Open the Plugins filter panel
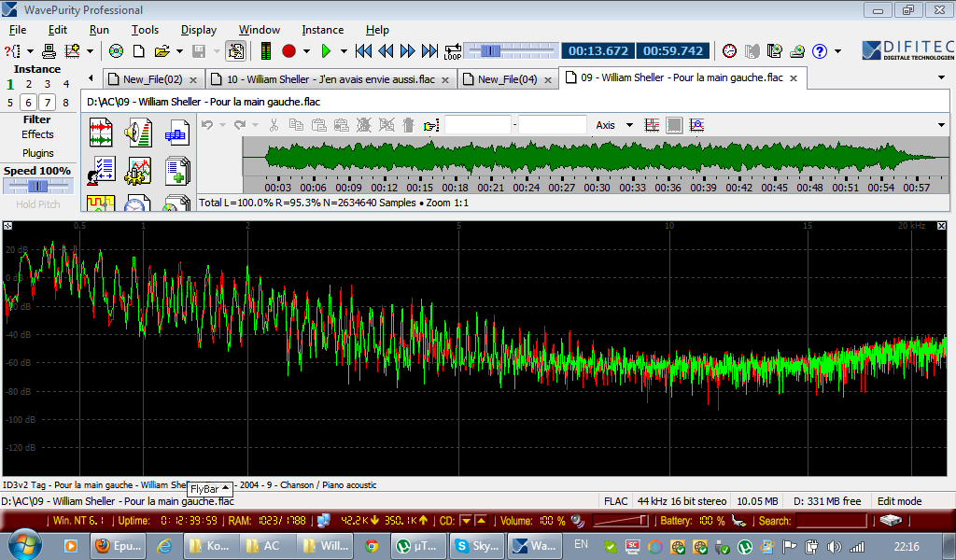The height and width of the screenshot is (560, 956). pos(37,153)
